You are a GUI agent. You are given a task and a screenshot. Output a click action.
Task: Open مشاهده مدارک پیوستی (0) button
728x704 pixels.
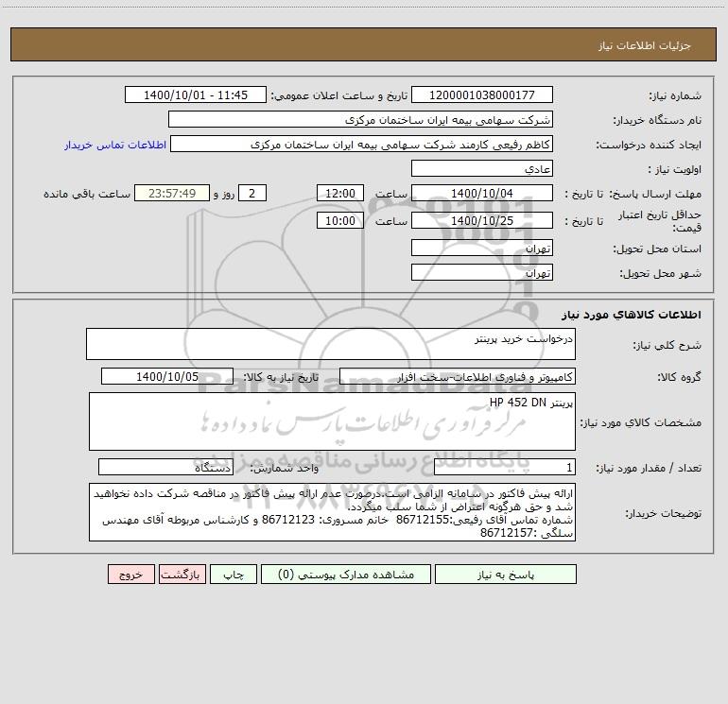346,575
